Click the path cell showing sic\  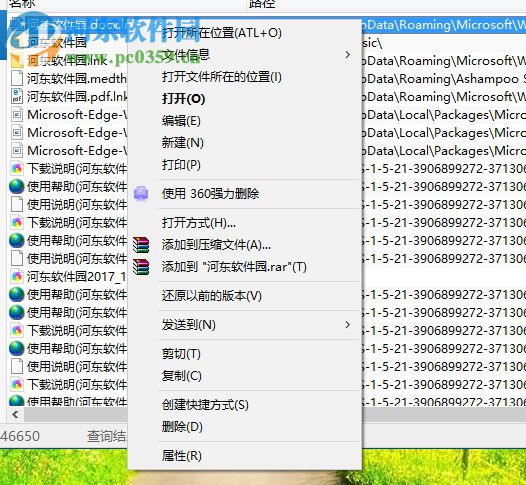point(372,43)
